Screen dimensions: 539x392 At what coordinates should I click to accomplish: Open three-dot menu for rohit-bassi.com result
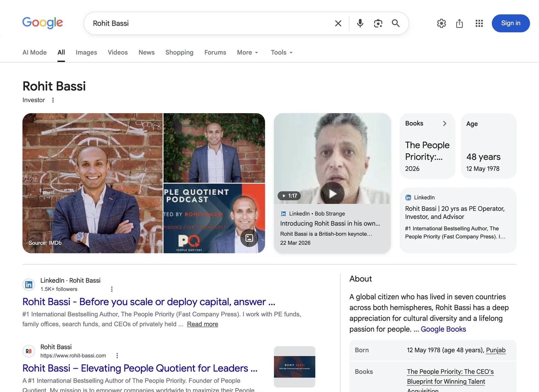tap(117, 356)
